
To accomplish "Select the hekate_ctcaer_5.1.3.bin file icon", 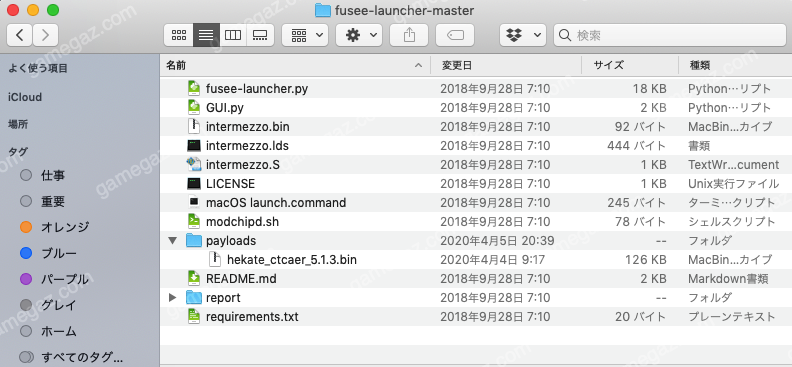I will tap(215, 259).
